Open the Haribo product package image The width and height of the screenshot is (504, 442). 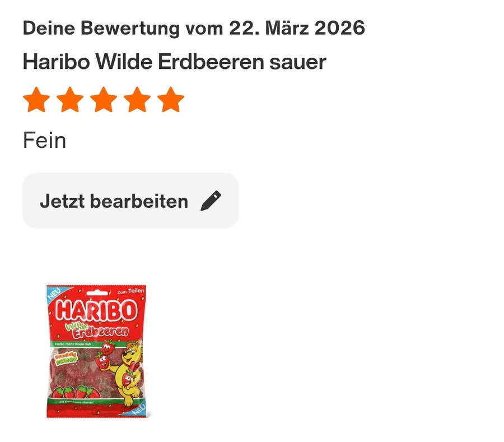coord(96,351)
